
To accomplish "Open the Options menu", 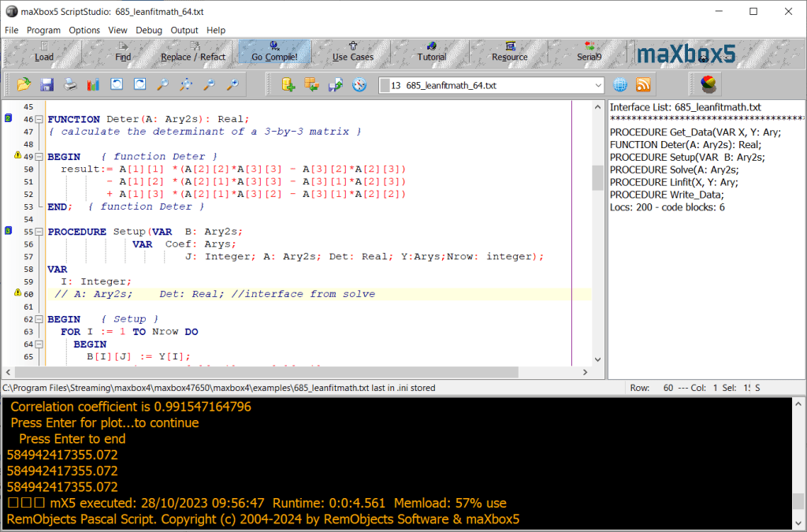I will (84, 30).
